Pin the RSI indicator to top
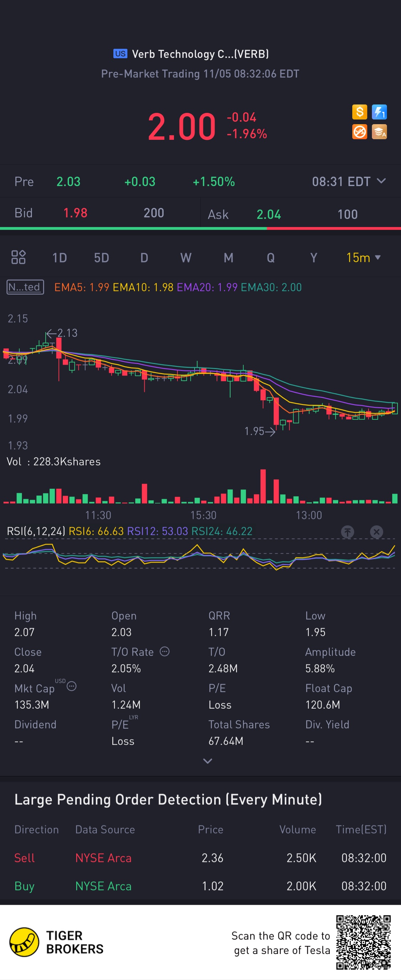 (348, 531)
